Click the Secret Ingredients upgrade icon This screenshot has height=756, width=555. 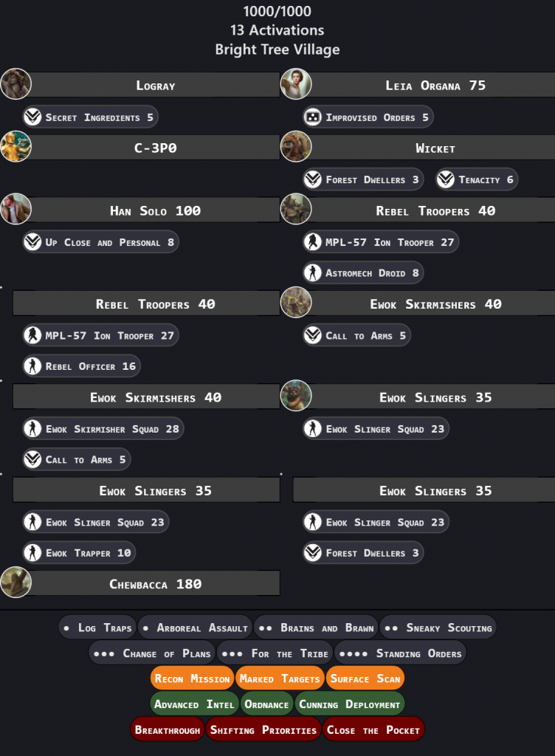pos(32,117)
